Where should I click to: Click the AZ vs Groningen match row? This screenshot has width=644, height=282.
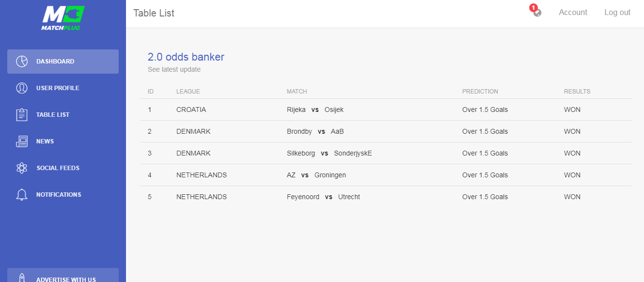pos(316,175)
